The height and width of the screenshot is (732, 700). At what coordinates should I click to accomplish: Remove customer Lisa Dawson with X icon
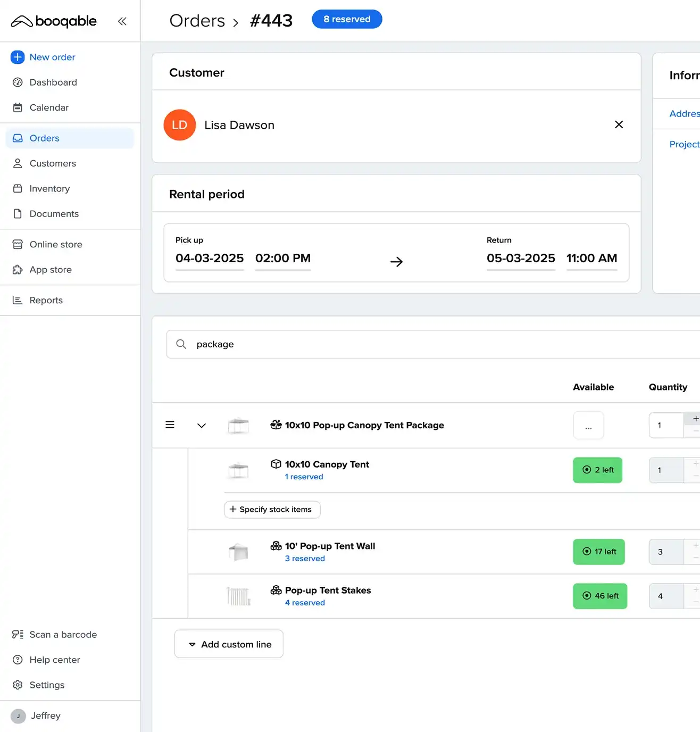[619, 124]
